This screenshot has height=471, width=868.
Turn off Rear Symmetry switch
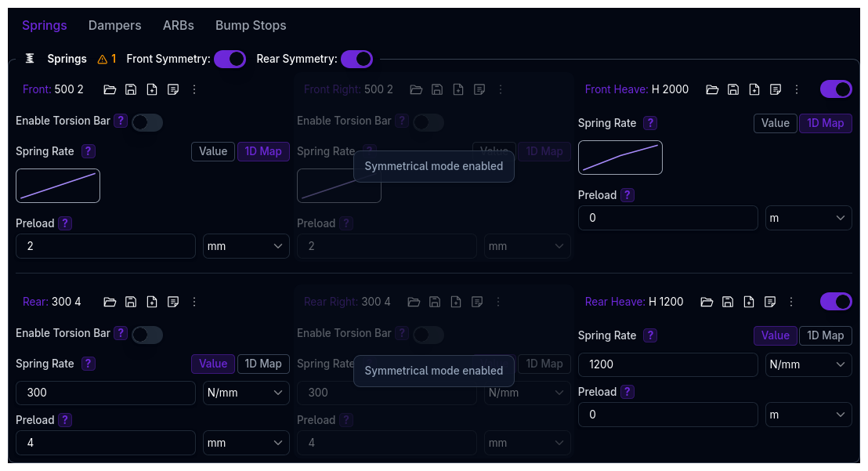[356, 59]
